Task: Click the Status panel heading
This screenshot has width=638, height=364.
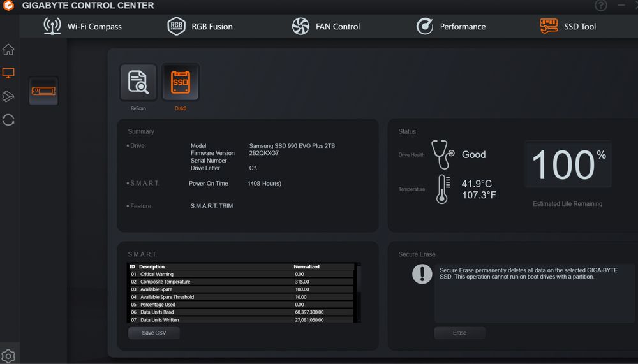Action: click(x=407, y=131)
